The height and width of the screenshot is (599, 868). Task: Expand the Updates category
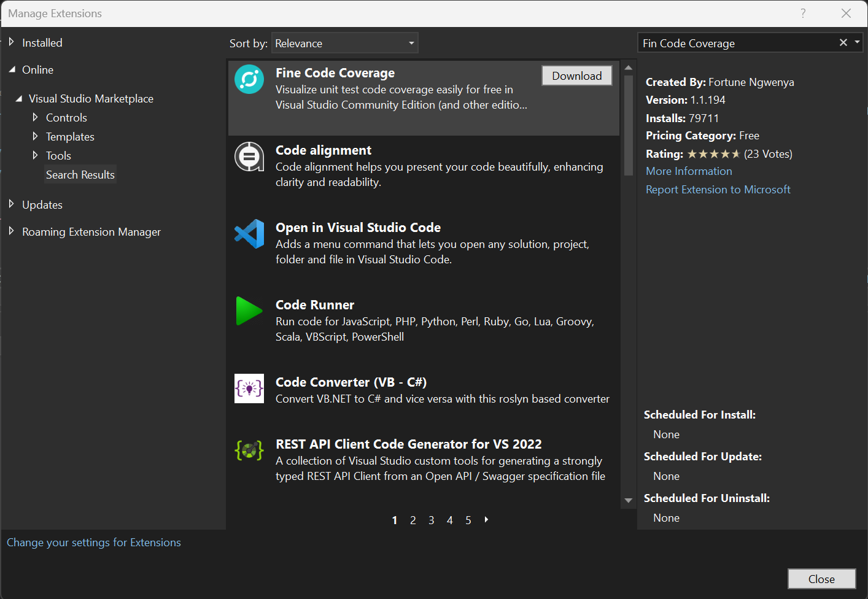pyautogui.click(x=11, y=204)
